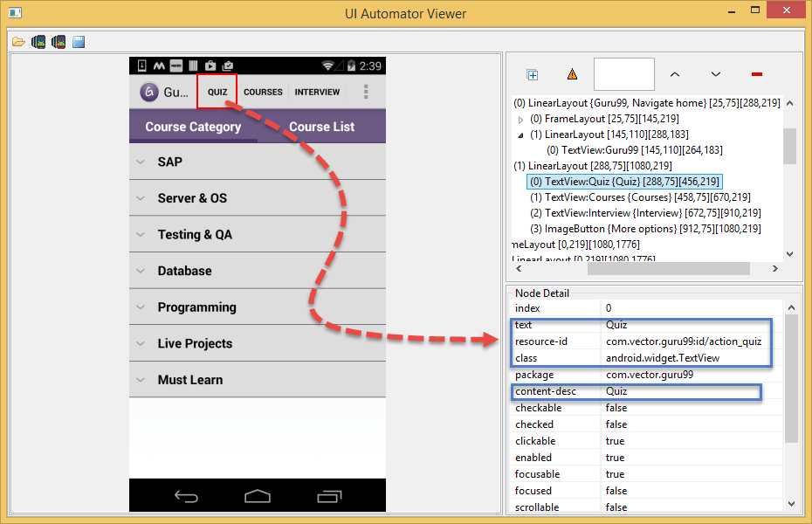This screenshot has width=812, height=524.
Task: Click the red minus clear icon
Action: [756, 75]
